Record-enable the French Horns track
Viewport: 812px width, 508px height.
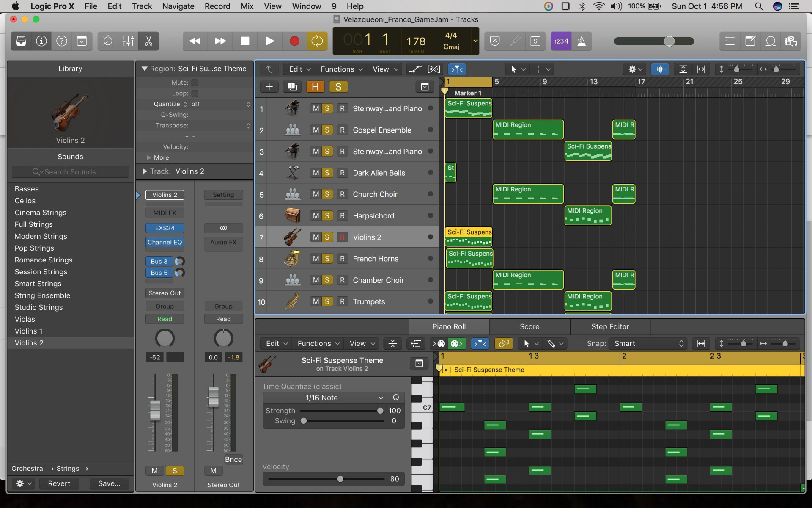click(x=342, y=258)
